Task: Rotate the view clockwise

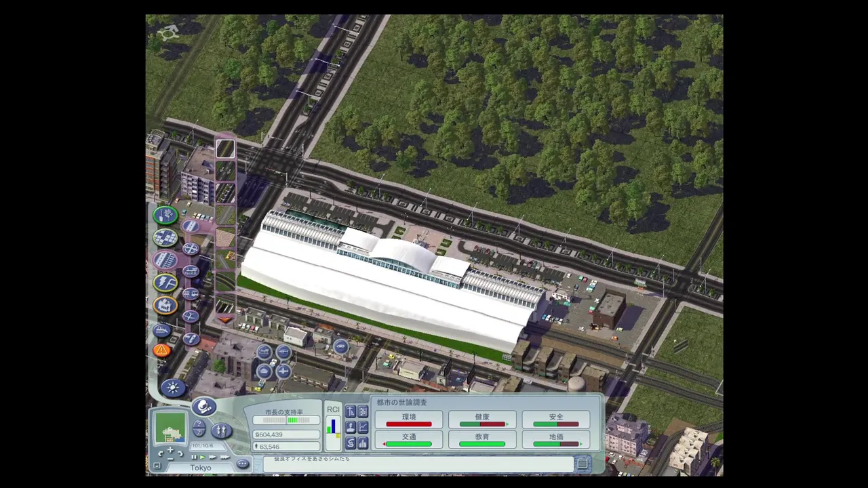Action: point(180,454)
